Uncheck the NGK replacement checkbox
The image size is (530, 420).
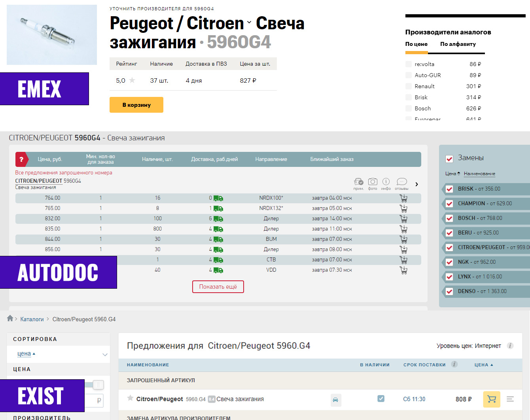pyautogui.click(x=449, y=262)
